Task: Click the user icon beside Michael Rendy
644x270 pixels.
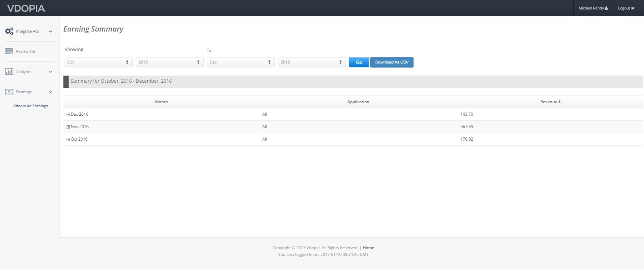Action: coord(606,8)
